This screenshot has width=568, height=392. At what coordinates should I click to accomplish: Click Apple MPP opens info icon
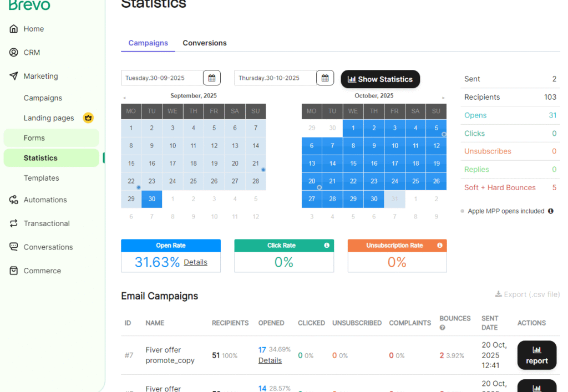(551, 211)
